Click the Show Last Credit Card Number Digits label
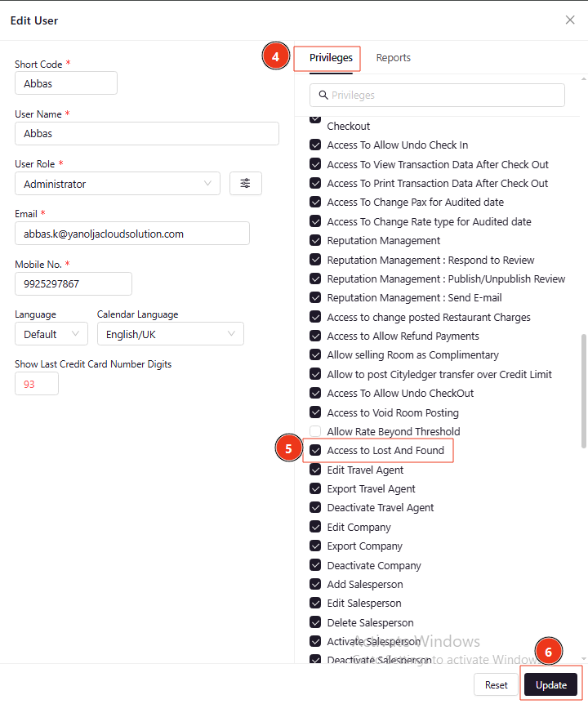 pyautogui.click(x=93, y=364)
